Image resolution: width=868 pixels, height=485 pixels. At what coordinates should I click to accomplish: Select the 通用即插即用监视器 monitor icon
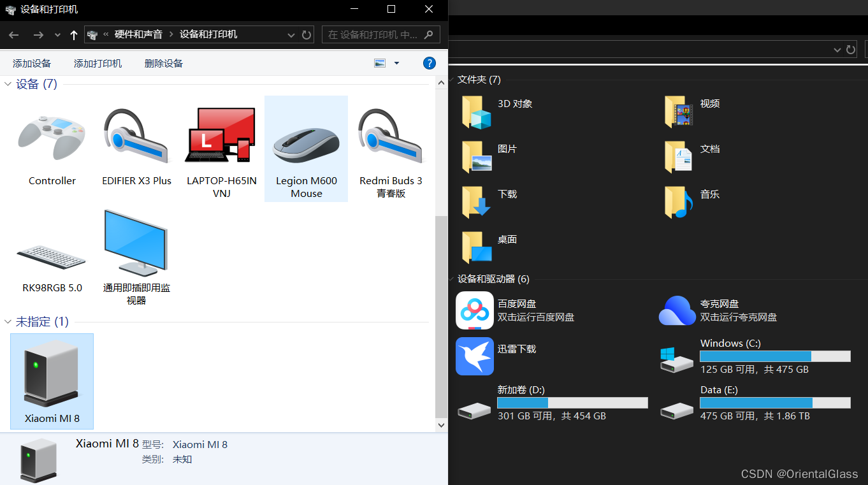(136, 242)
